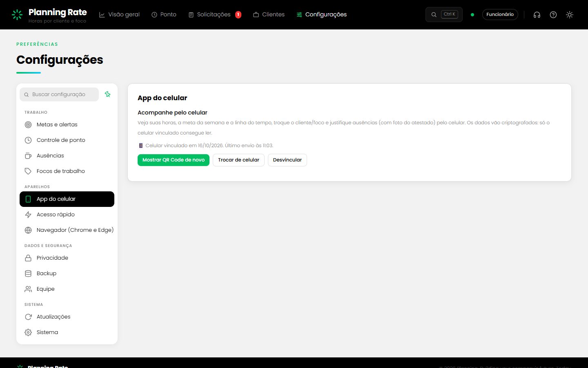Click the phone icon beside Celular vinculado
Screen dimensions: 588x368
coord(141,146)
